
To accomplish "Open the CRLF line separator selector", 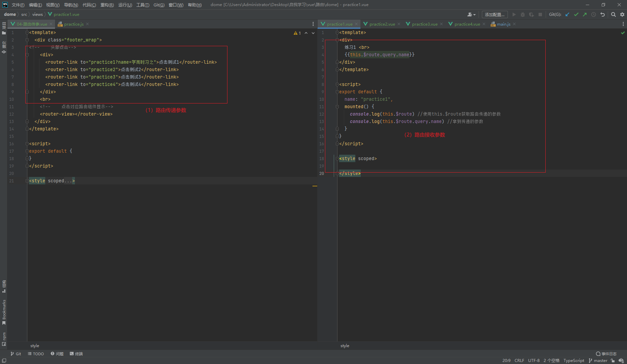I will [x=519, y=361].
